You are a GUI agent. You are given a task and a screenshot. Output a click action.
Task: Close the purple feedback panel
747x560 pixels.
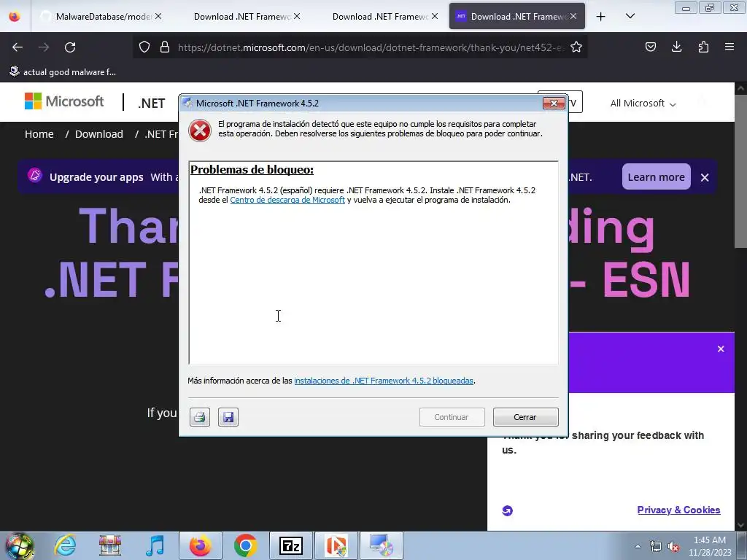point(721,349)
